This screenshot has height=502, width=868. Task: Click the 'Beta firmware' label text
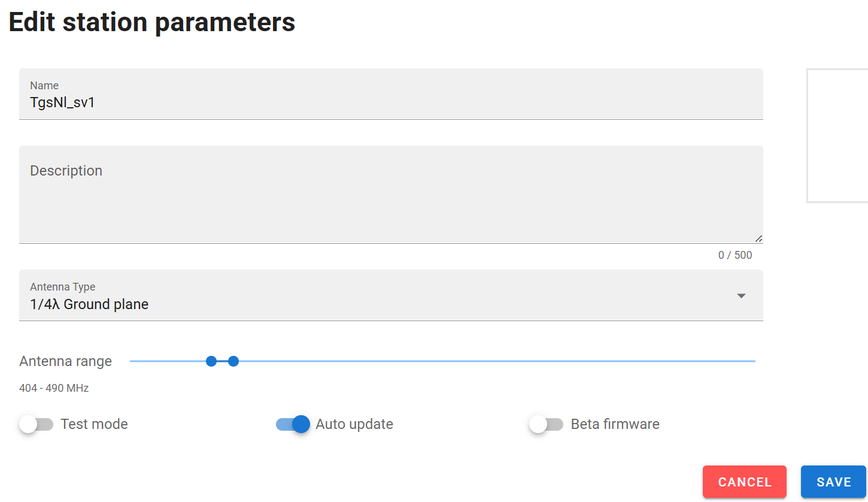pos(615,424)
